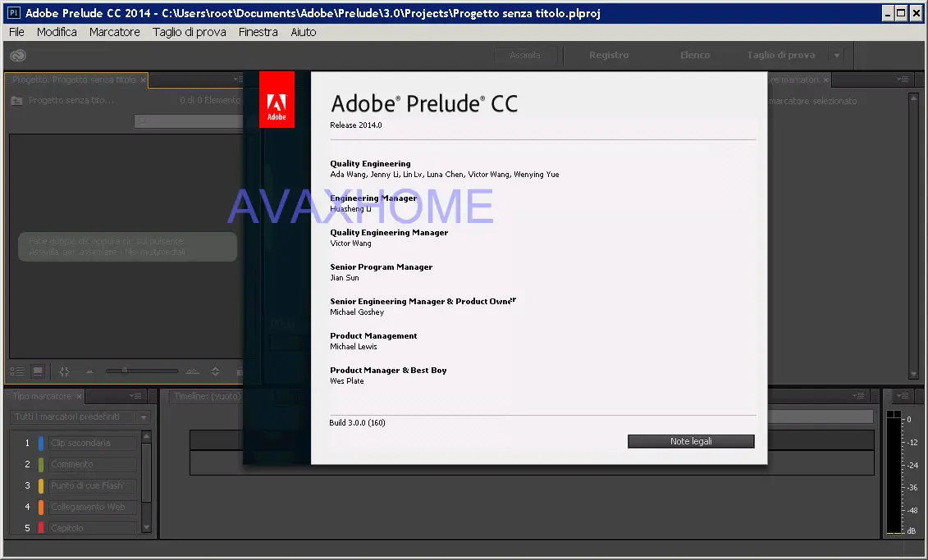Click the sort order diamond icon
The height and width of the screenshot is (560, 928).
216,371
